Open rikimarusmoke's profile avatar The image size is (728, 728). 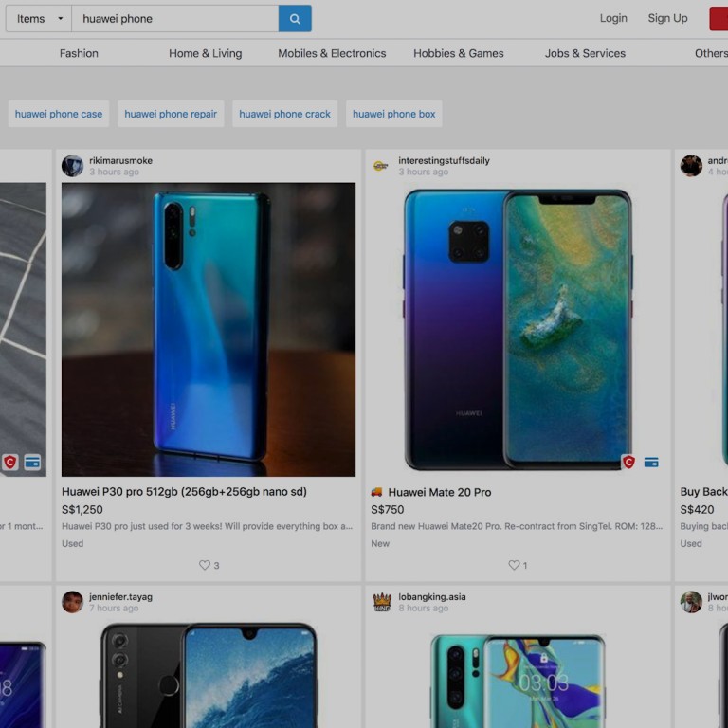pyautogui.click(x=72, y=166)
